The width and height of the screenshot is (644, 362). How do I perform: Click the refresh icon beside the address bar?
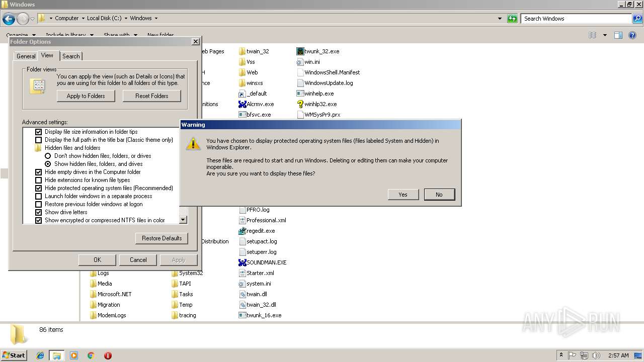512,19
